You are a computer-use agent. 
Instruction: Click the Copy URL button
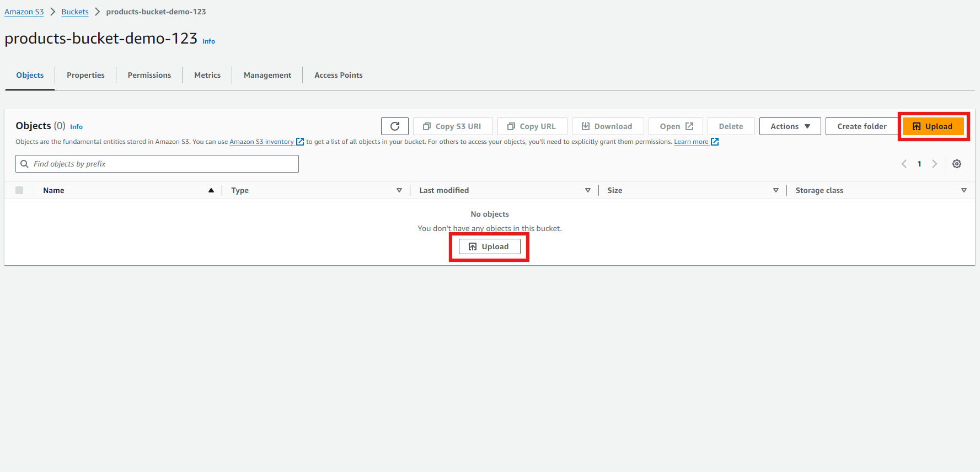click(532, 126)
